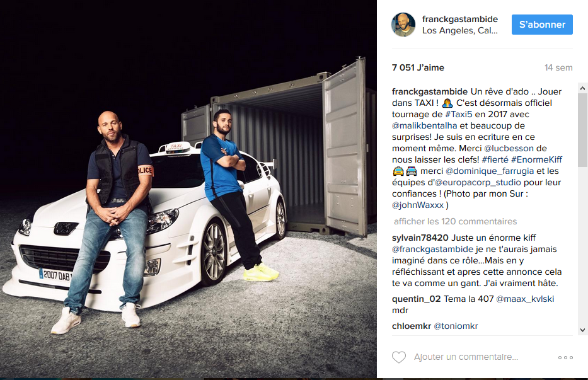Screen dimensions: 588x380
Task: Click the scrollbar up arrow in comments
Action: click(582, 88)
